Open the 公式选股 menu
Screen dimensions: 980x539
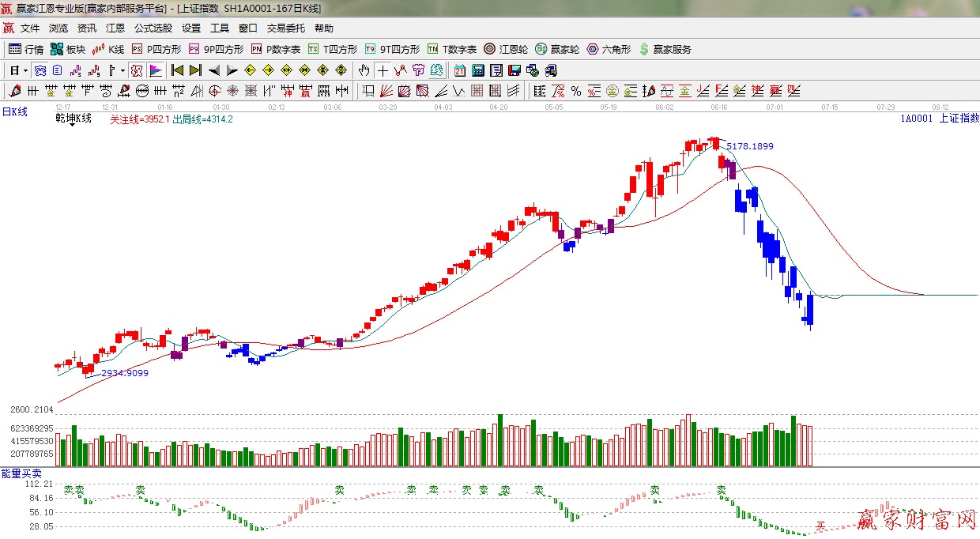pos(153,28)
